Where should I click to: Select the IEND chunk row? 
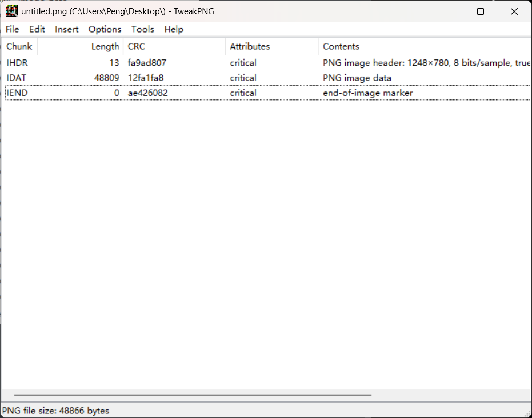click(x=267, y=93)
